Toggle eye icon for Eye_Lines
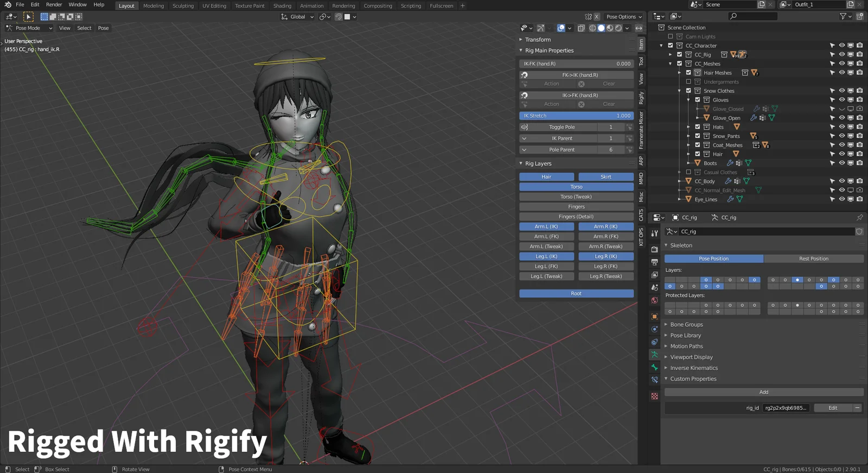This screenshot has width=868, height=473. (841, 199)
